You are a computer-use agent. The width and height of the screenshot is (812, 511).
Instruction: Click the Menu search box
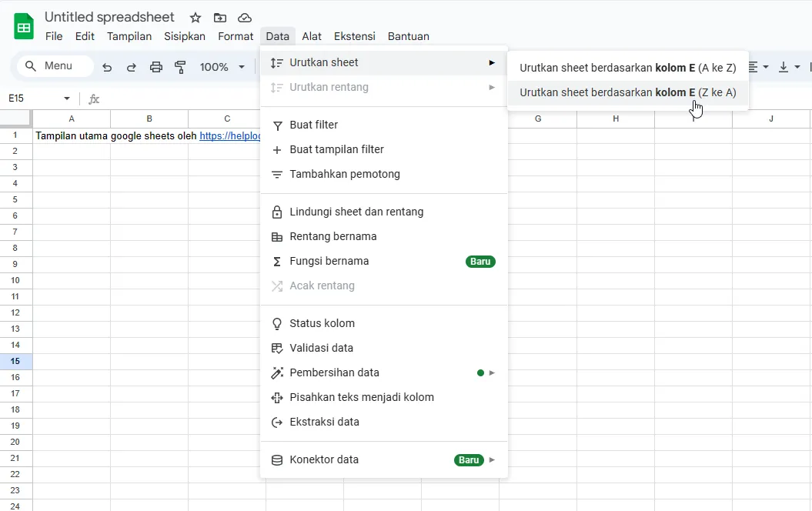pyautogui.click(x=55, y=66)
